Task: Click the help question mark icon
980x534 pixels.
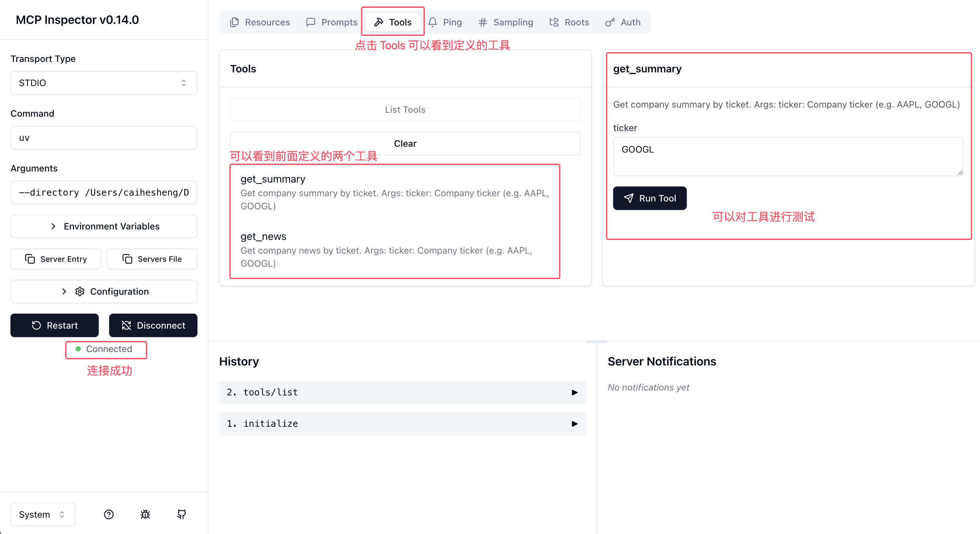Action: [x=109, y=514]
